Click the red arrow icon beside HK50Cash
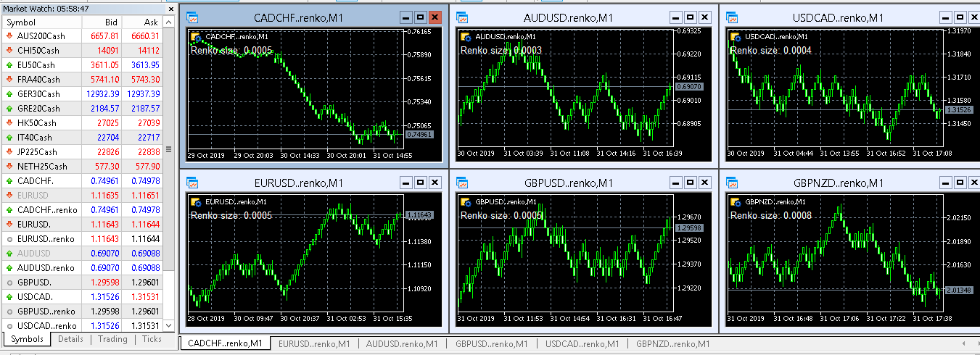Image resolution: width=980 pixels, height=355 pixels. pyautogui.click(x=9, y=123)
